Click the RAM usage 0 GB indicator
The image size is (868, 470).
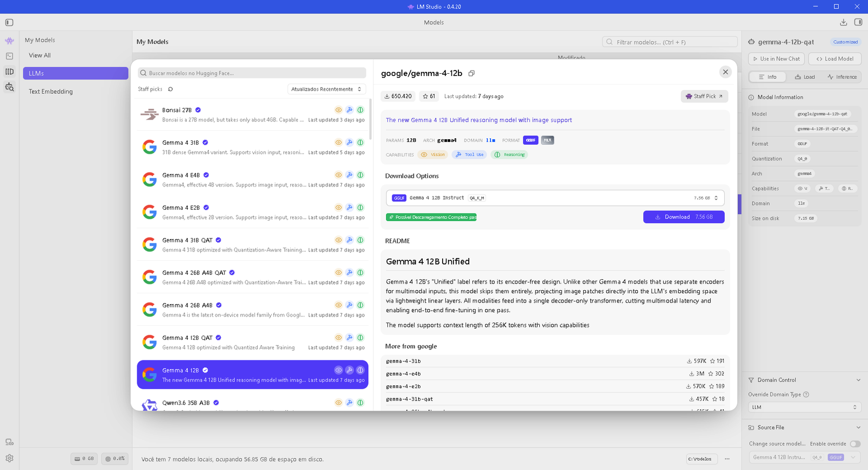84,459
